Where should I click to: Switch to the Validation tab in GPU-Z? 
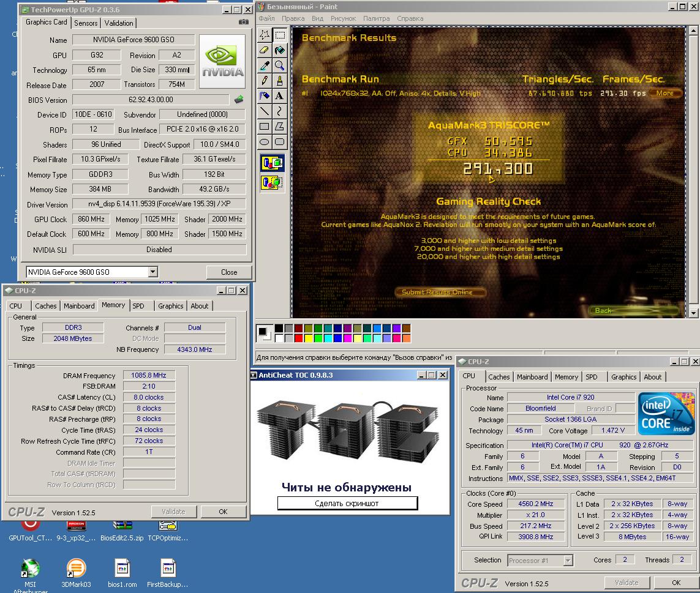(x=119, y=23)
